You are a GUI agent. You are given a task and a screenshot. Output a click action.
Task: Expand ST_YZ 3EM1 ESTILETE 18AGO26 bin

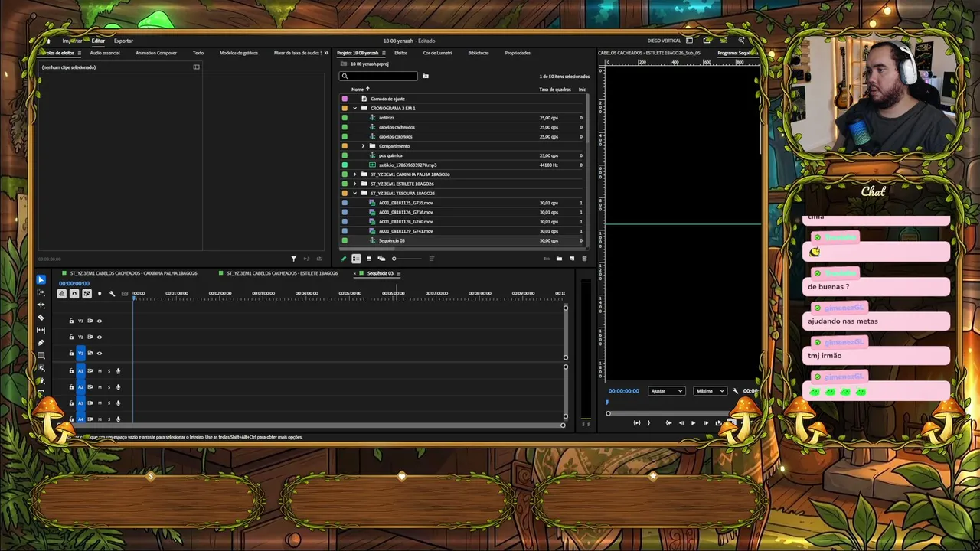click(354, 184)
